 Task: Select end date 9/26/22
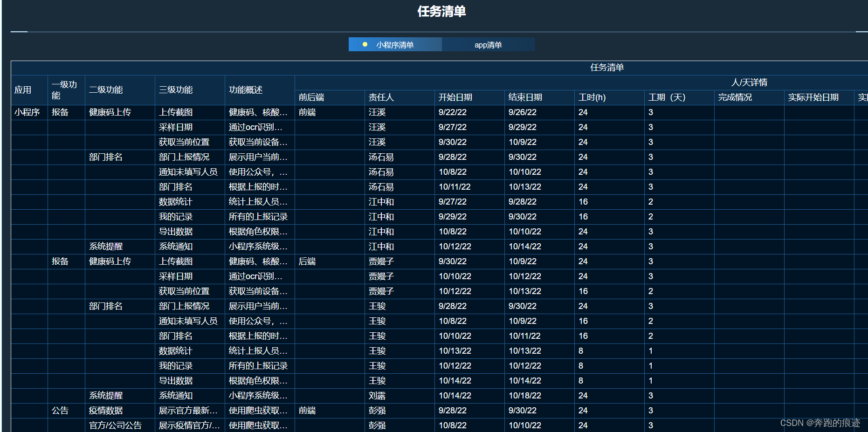(539, 112)
